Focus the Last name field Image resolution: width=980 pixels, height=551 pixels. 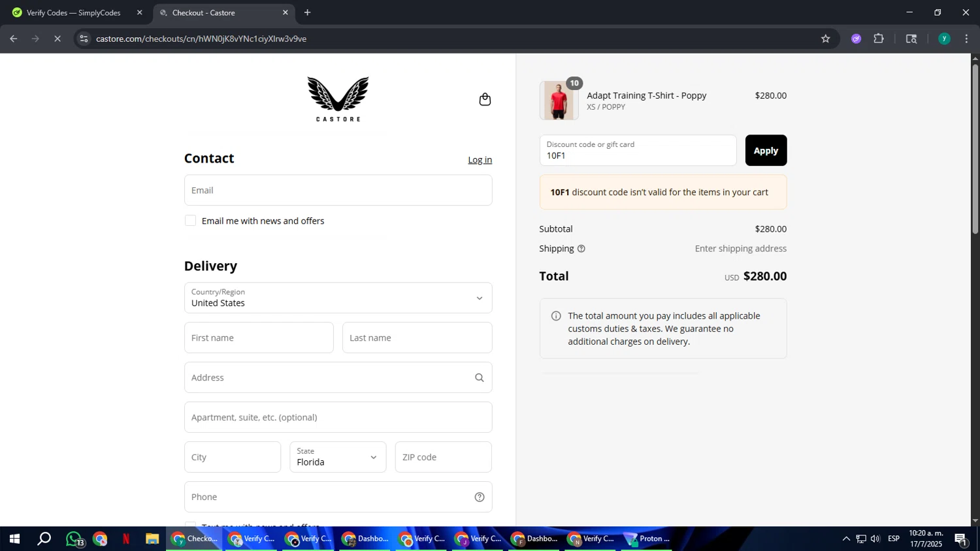click(417, 338)
